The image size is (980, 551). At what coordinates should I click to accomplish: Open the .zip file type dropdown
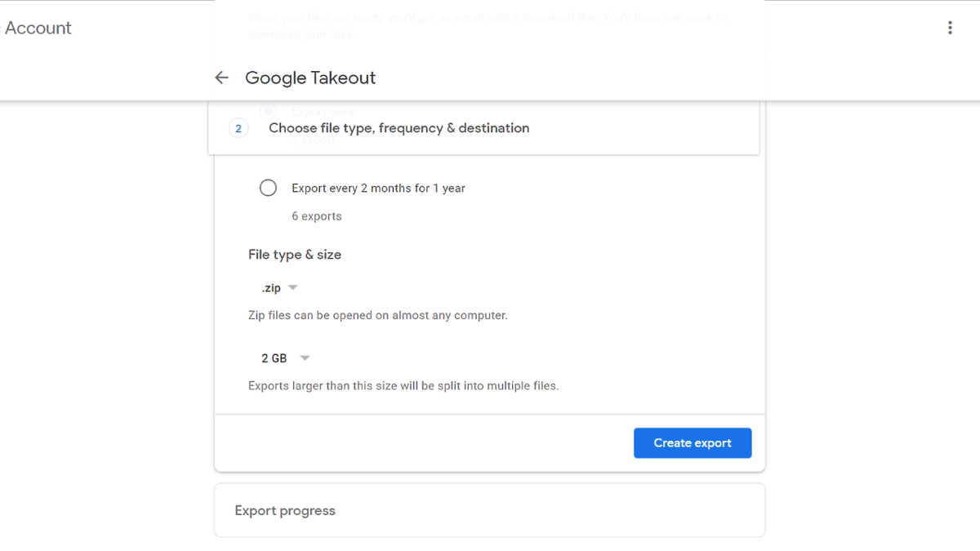(279, 288)
